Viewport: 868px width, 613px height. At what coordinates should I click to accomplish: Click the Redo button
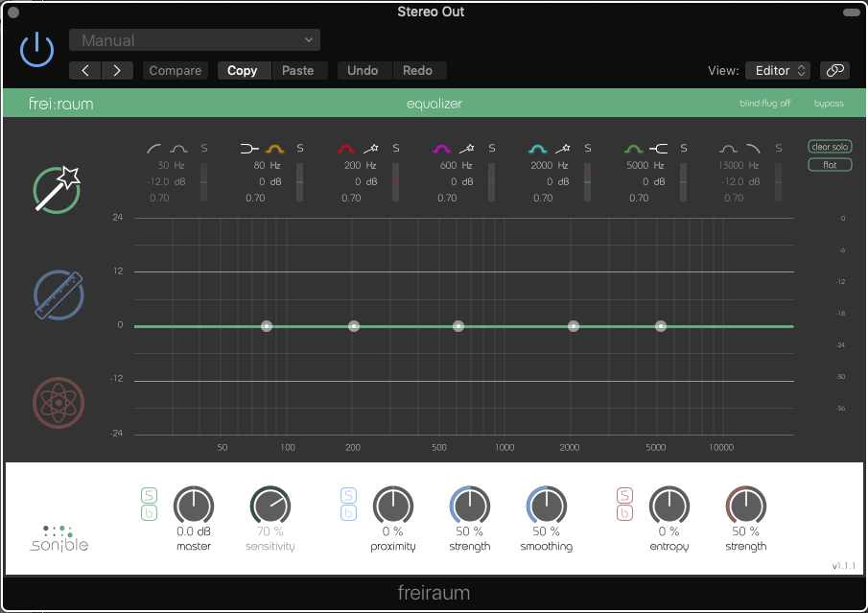click(x=417, y=70)
